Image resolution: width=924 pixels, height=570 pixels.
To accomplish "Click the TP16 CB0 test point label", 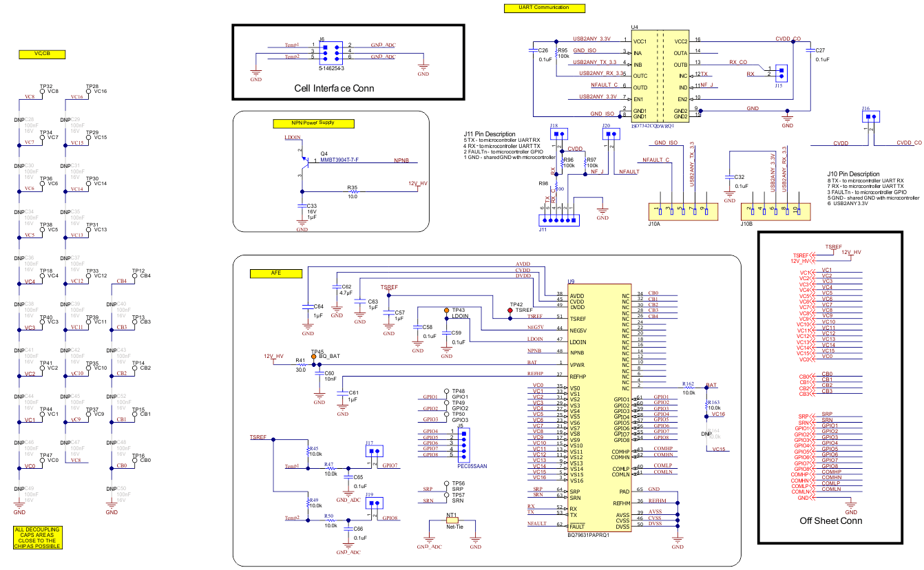I will click(x=140, y=458).
